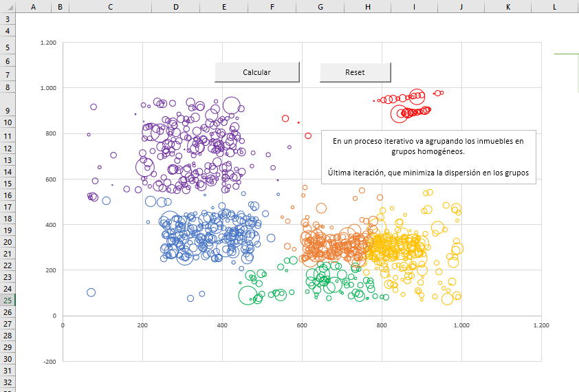579x392 pixels.
Task: Click the select-all corner of the worksheet
Action: pos(8,6)
